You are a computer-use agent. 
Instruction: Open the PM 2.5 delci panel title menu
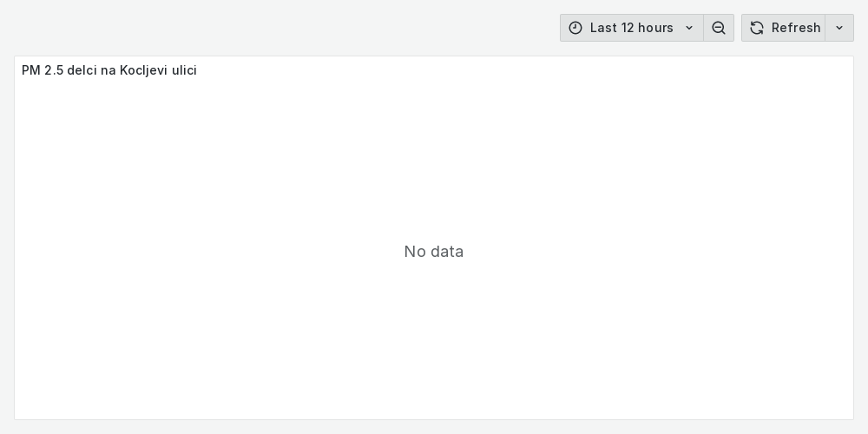pos(109,70)
